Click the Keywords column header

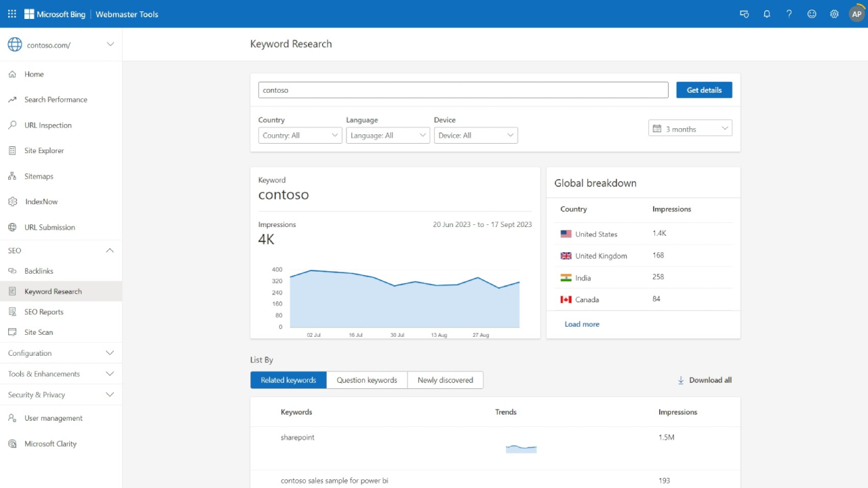296,412
